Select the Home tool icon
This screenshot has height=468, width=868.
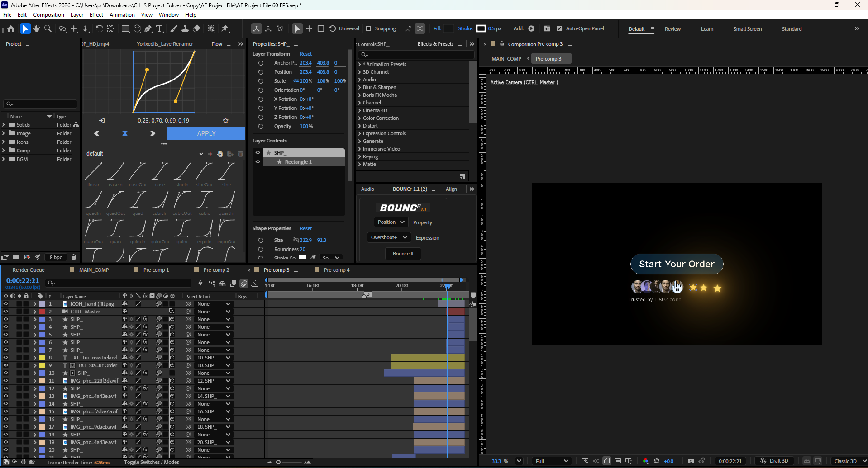[x=11, y=28]
